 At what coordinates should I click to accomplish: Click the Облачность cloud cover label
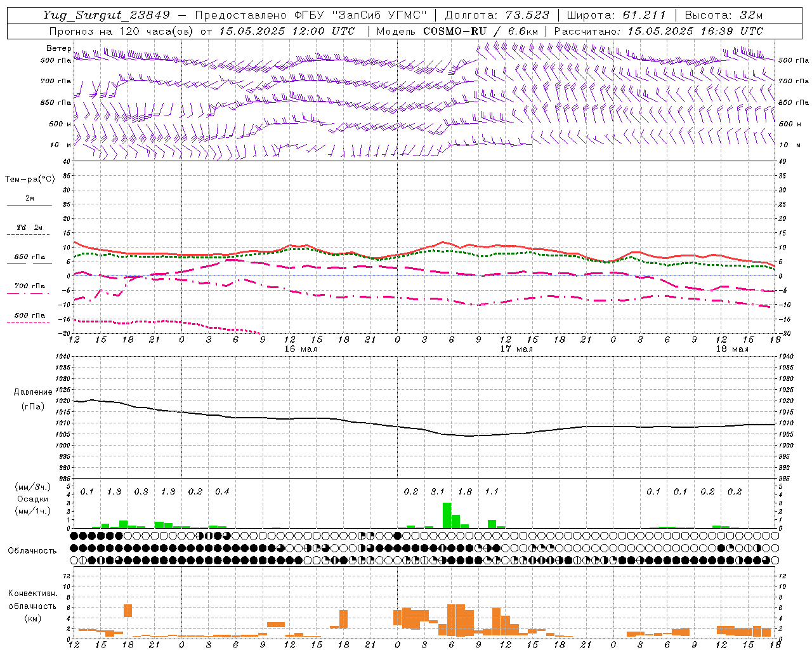(x=32, y=551)
